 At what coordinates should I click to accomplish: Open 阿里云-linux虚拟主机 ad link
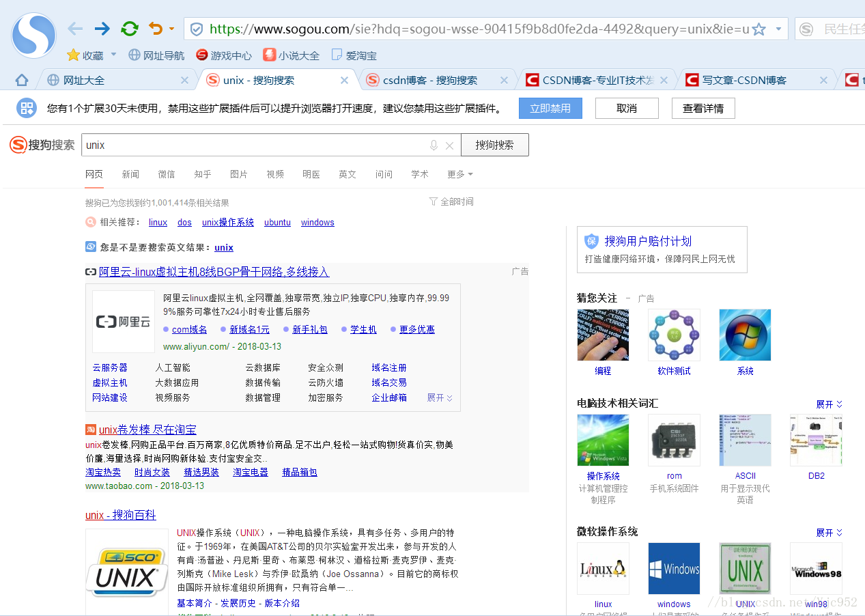coord(214,272)
